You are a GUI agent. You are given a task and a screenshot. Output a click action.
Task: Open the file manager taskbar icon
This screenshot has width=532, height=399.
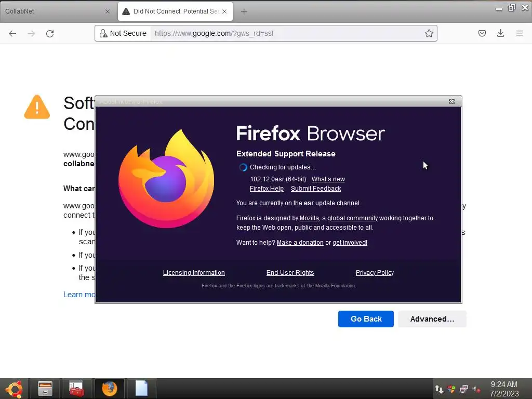[45, 389]
